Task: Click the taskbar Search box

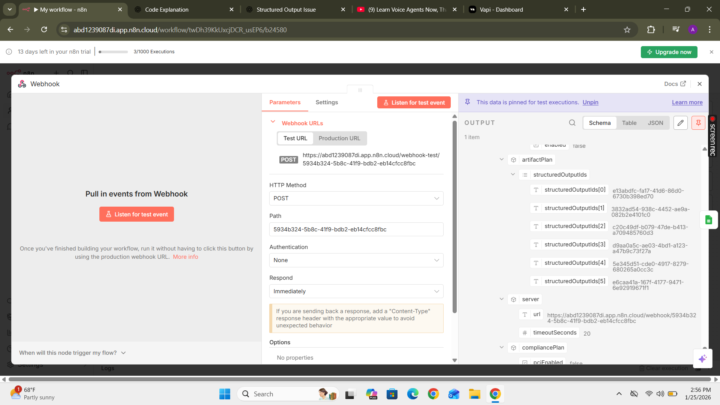Action: (287, 394)
